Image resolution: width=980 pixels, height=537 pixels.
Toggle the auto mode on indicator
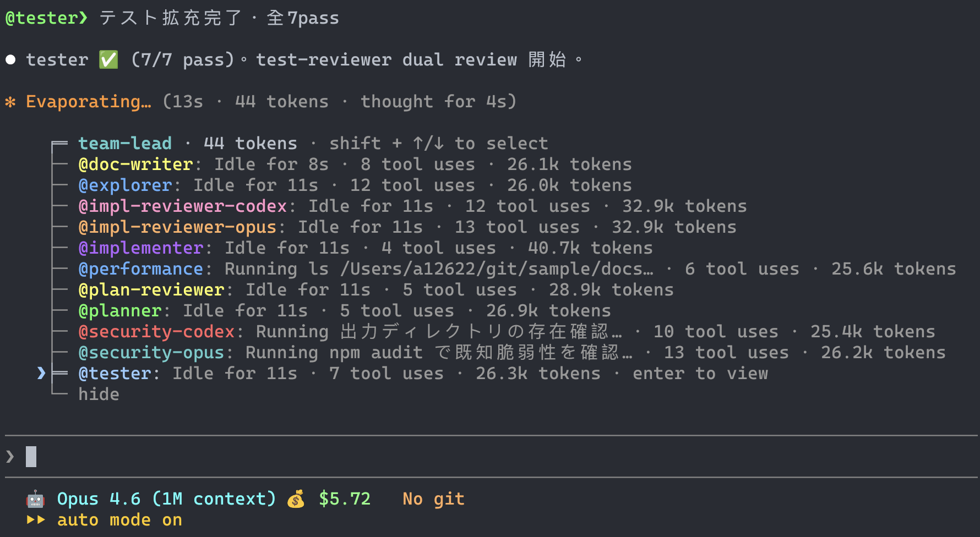119,520
